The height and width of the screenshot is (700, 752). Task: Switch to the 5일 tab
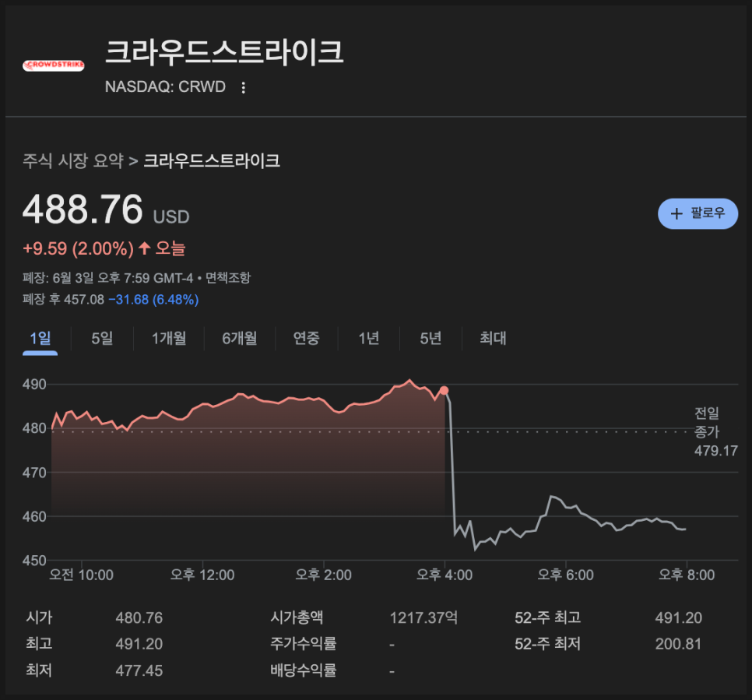click(x=102, y=339)
